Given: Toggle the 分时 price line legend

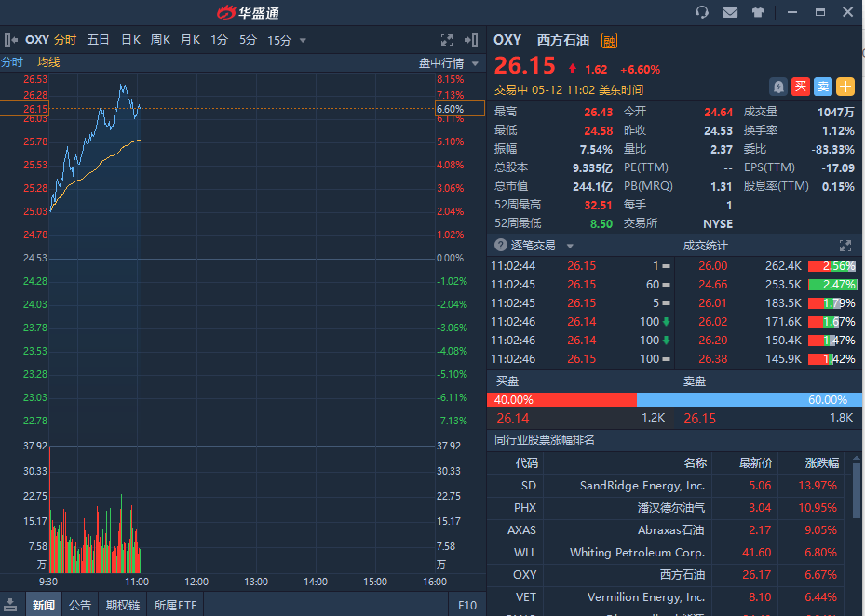Looking at the screenshot, I should 12,62.
